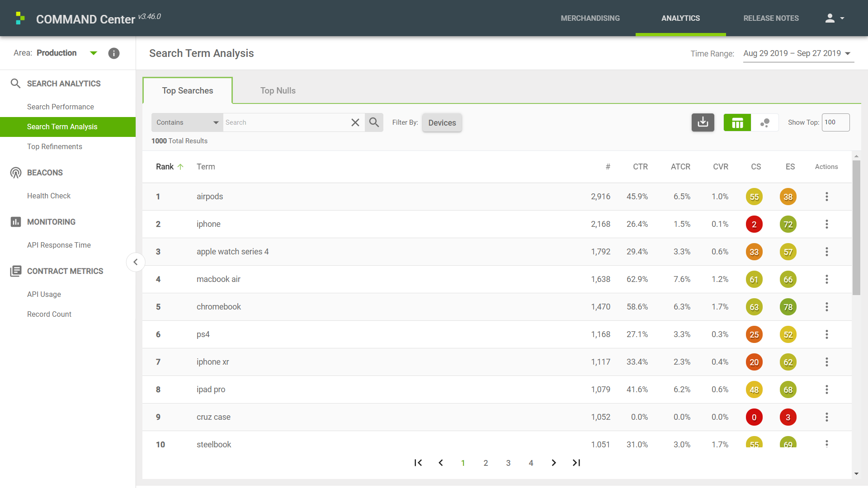The height and width of the screenshot is (488, 868).
Task: Click the Search Analytics magnifier icon
Action: click(x=15, y=84)
